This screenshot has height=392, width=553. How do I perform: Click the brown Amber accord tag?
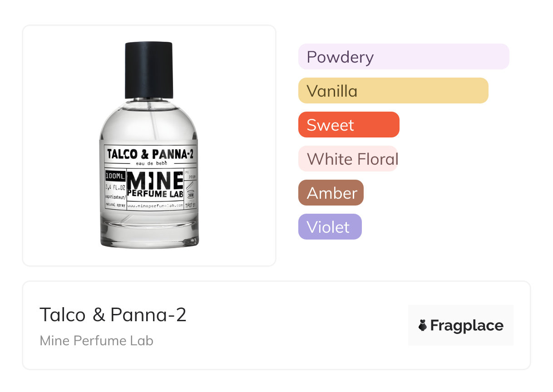[x=331, y=193]
